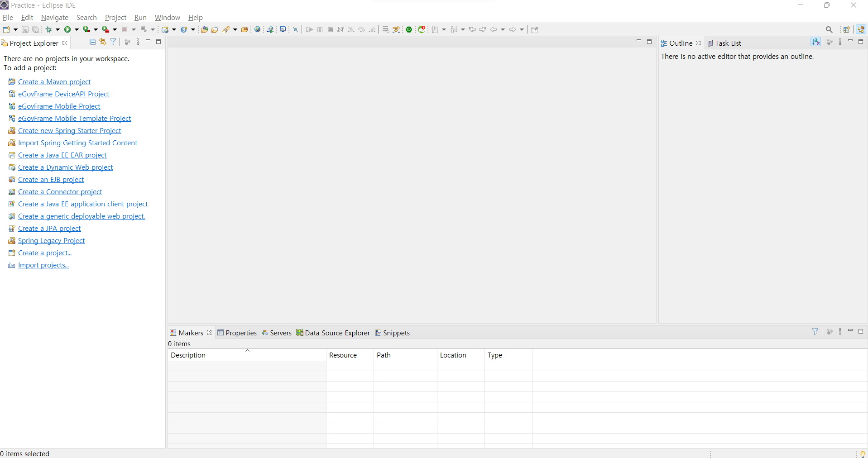Switch to the Properties tab
This screenshot has height=458, width=868.
click(x=237, y=333)
